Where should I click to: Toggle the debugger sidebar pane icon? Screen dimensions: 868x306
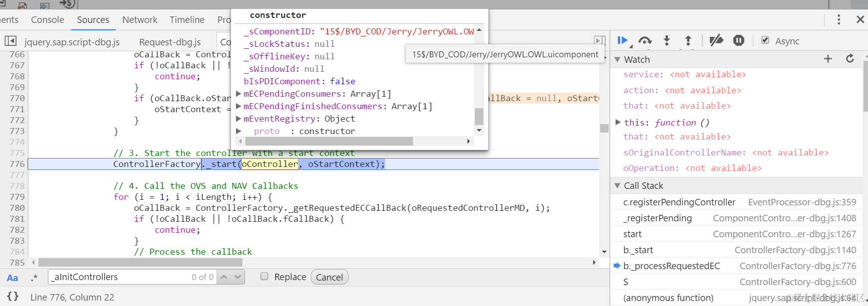(x=600, y=40)
